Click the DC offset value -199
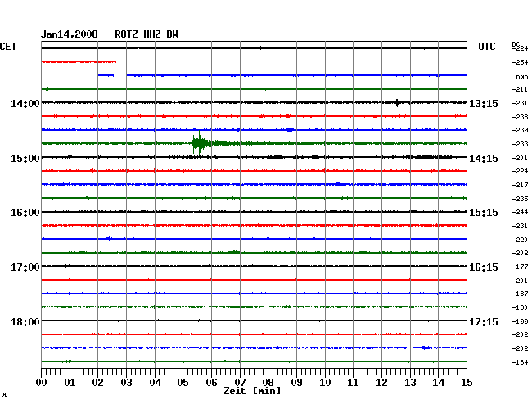 [x=520, y=321]
